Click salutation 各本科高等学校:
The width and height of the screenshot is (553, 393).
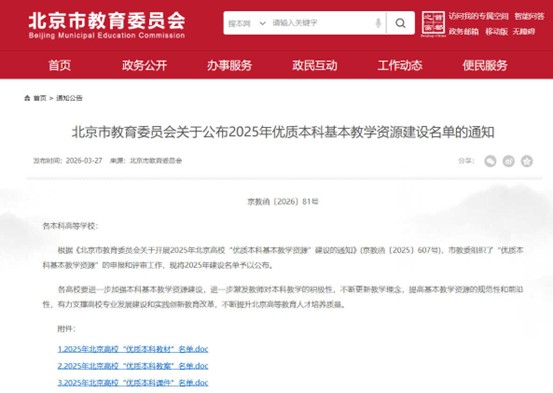point(70,226)
